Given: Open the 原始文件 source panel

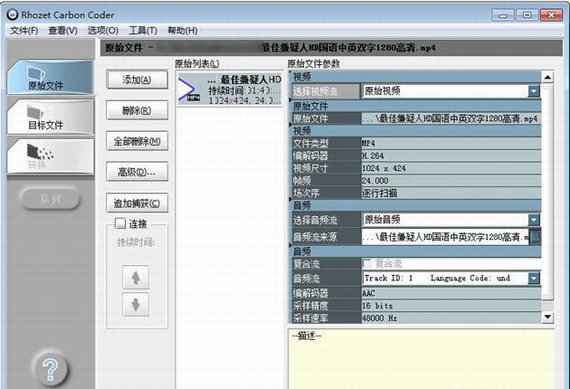Looking at the screenshot, I should pos(50,78).
